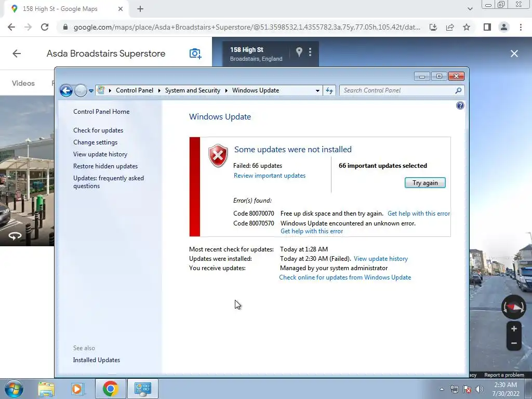Click the Back arrow in Control Panel window
The height and width of the screenshot is (399, 532).
tap(66, 90)
